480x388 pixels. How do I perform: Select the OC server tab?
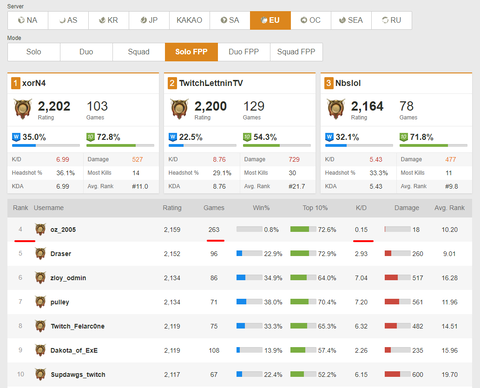click(x=311, y=20)
